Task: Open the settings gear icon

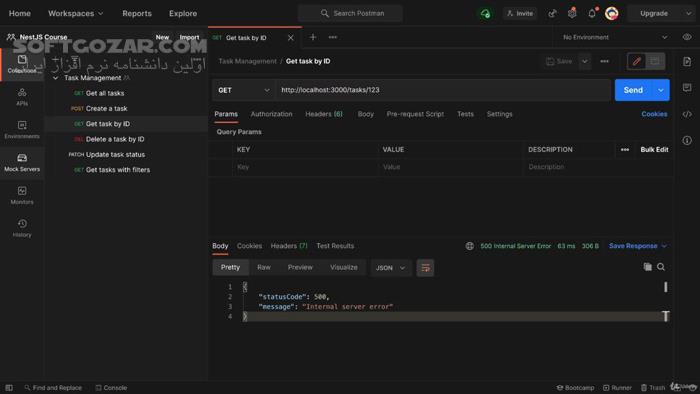Action: (572, 13)
